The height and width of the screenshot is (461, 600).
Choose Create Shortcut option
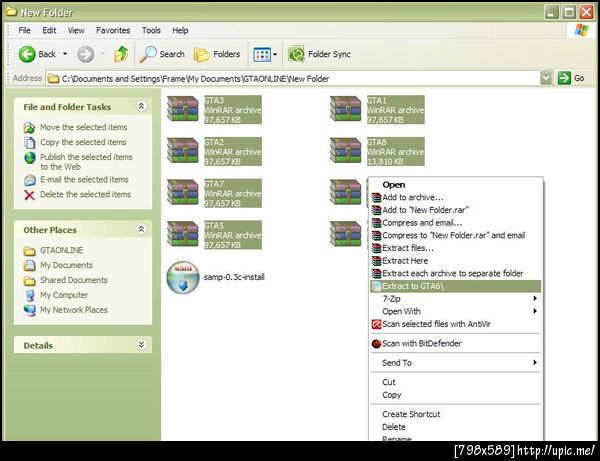click(456, 414)
